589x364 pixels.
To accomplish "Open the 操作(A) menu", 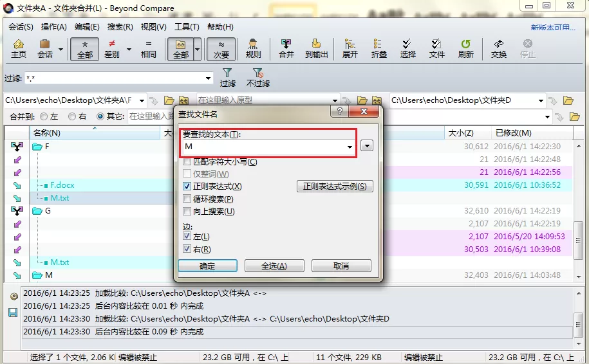I will [x=53, y=26].
